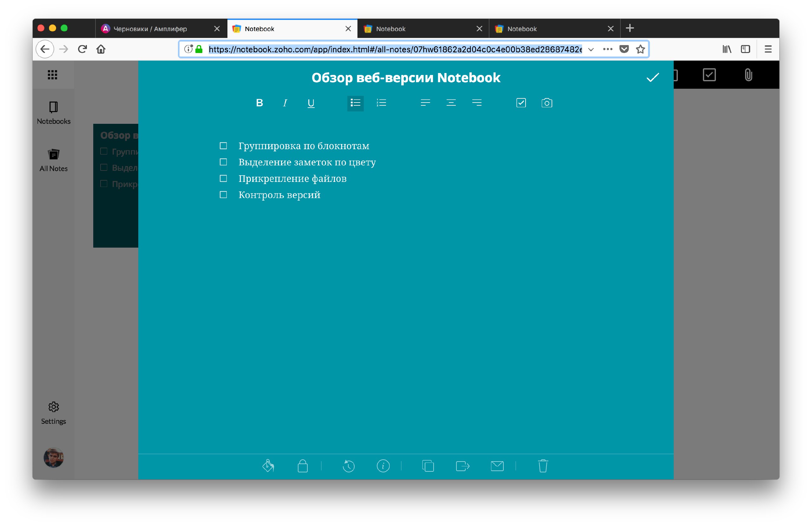
Task: Open the Firefox hamburger menu
Action: tap(768, 49)
